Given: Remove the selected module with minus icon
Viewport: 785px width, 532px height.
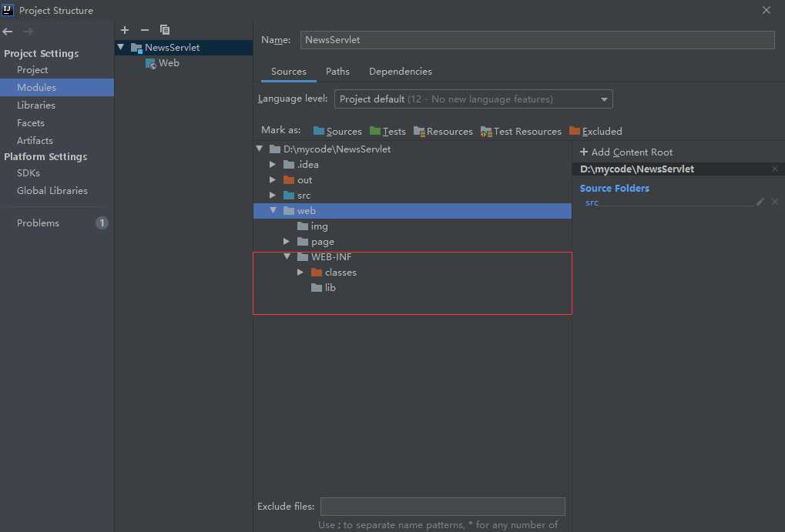Looking at the screenshot, I should pos(145,30).
